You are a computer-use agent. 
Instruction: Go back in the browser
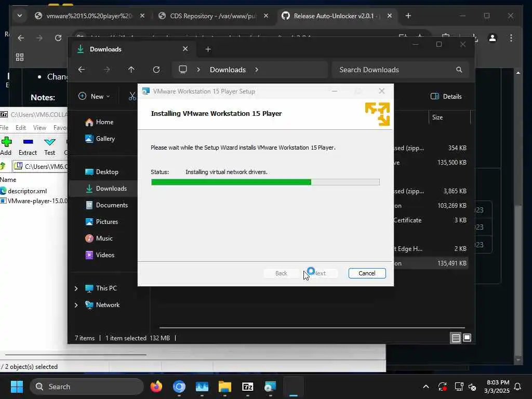[x=21, y=37]
